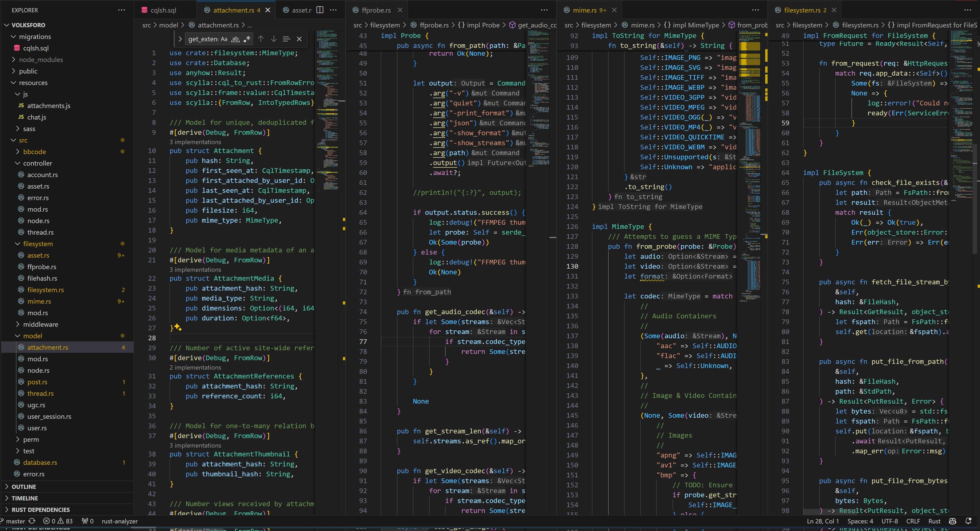This screenshot has height=531, width=980.
Task: Open attachments.js in the explorer
Action: (67, 105)
